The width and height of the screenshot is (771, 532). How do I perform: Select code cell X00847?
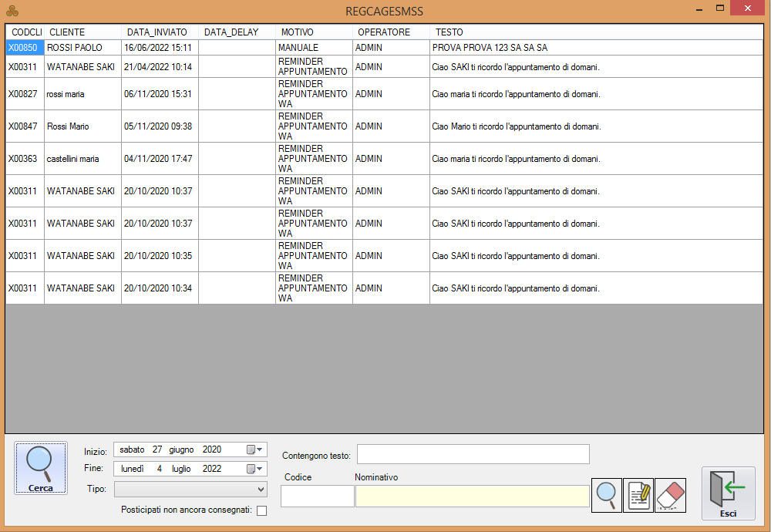23,126
